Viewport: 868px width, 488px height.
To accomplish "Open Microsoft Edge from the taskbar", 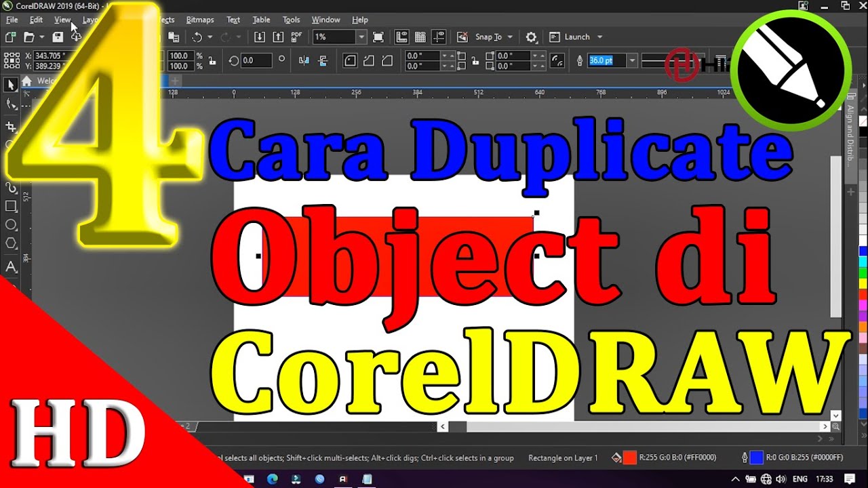I will coord(272,479).
